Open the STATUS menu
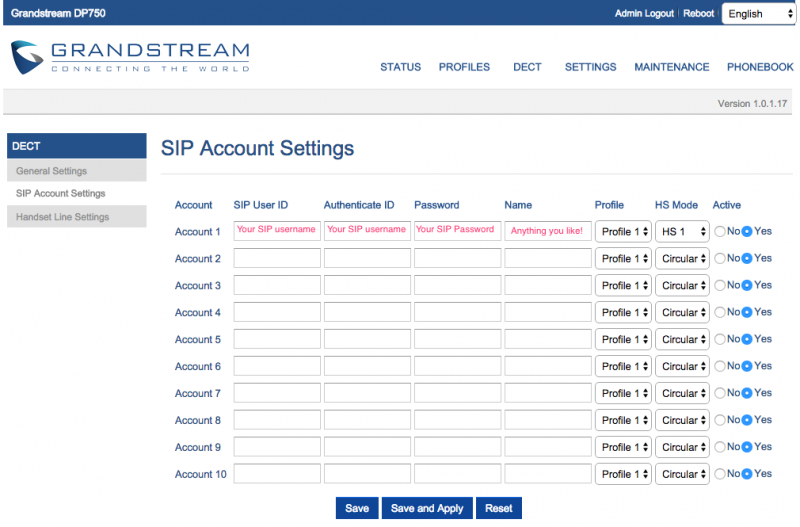The width and height of the screenshot is (800, 527). point(401,67)
